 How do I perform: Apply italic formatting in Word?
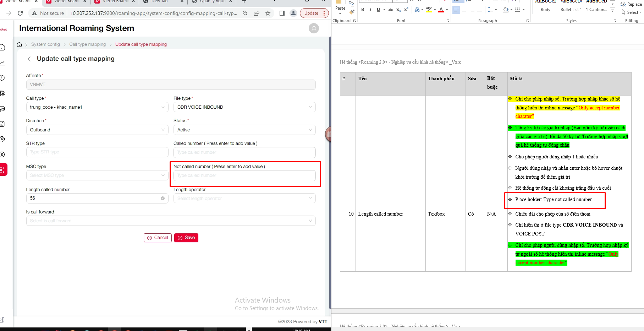[370, 10]
